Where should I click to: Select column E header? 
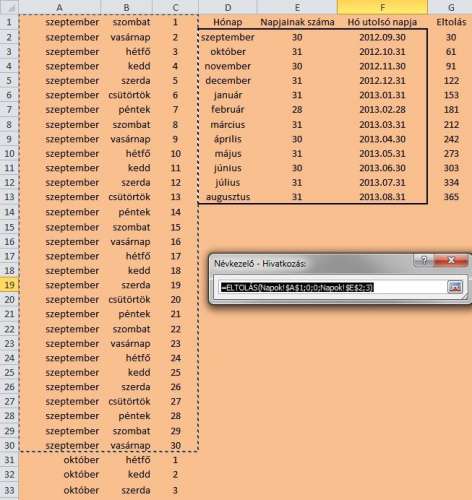(297, 7)
